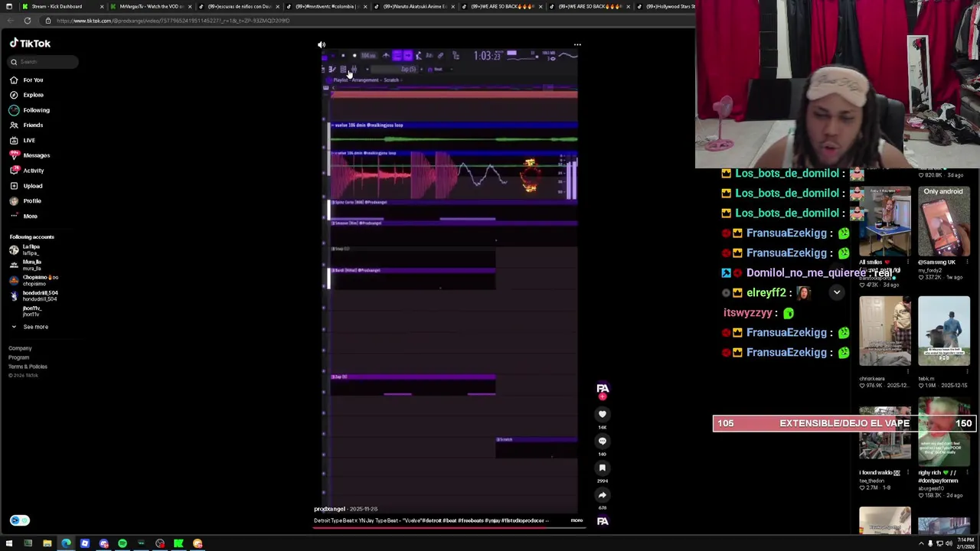The image size is (980, 551).
Task: Expand chat with the arrow beside elreyff2
Action: click(837, 292)
